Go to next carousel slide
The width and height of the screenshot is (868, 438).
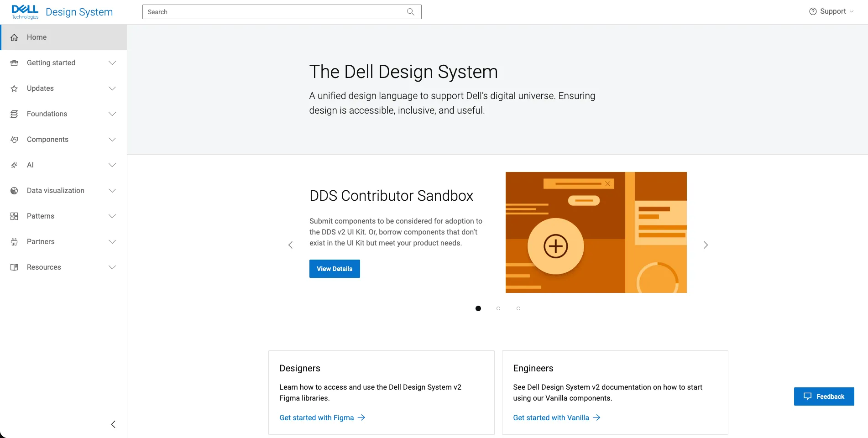[x=706, y=245]
